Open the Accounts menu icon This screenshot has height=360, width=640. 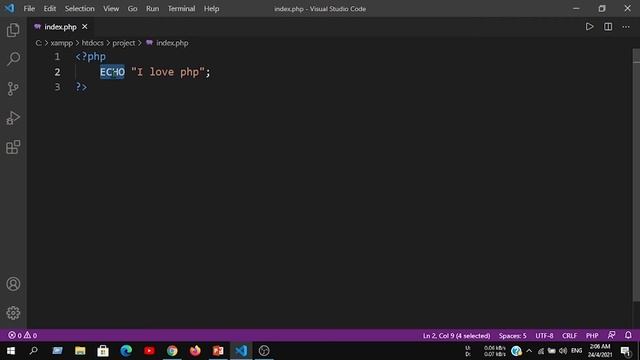click(x=13, y=284)
